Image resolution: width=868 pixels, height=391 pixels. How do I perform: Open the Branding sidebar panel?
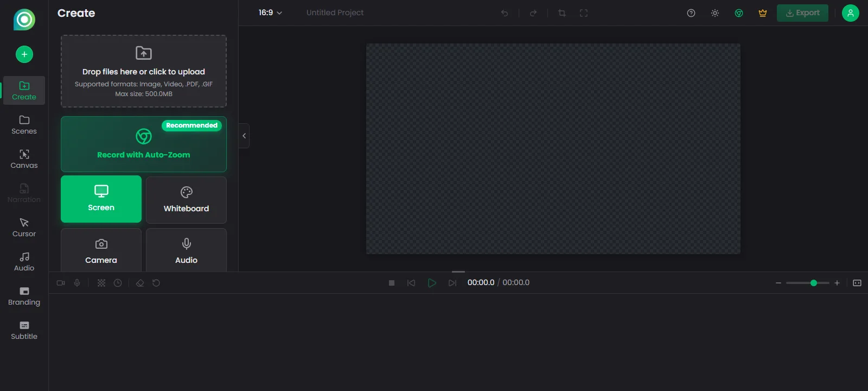tap(24, 296)
